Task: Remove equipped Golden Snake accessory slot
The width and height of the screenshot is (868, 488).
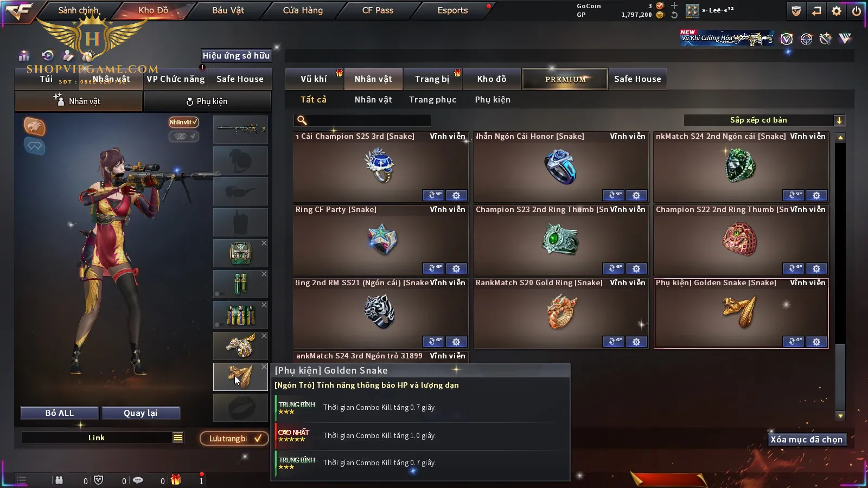Action: (264, 367)
